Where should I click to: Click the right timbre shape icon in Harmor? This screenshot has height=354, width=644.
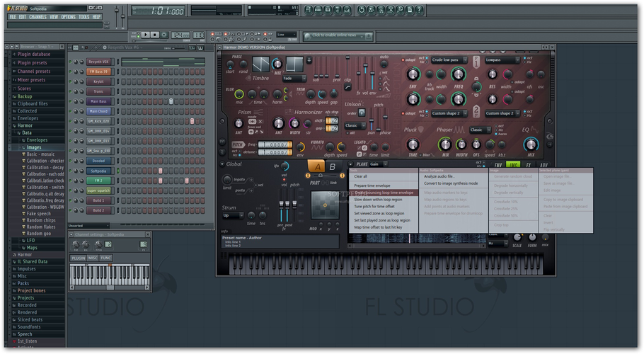click(294, 64)
